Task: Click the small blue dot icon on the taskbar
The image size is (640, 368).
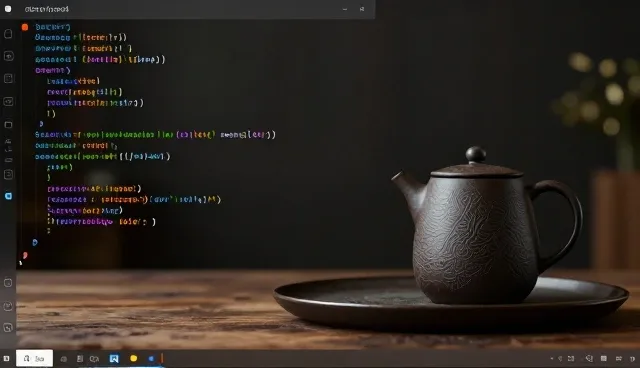Action: point(151,359)
